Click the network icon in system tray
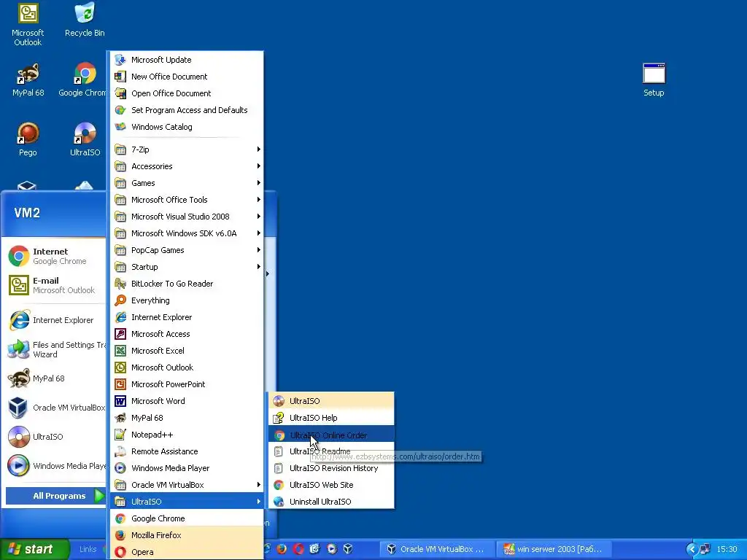747x560 pixels. pyautogui.click(x=705, y=549)
